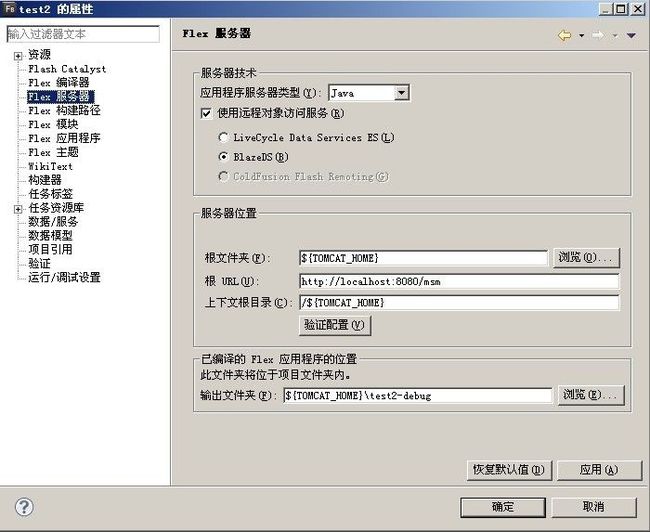Screen dimensions: 650x532
Task: Click the 应用 button
Action: point(599,470)
